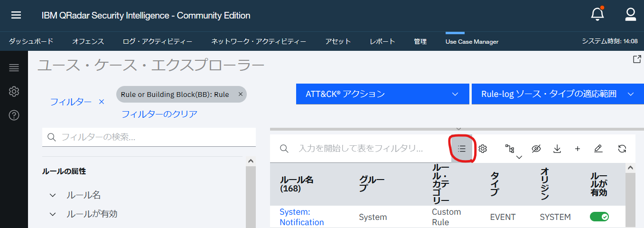644x228 pixels.
Task: Click the フィルター link
Action: 71,102
